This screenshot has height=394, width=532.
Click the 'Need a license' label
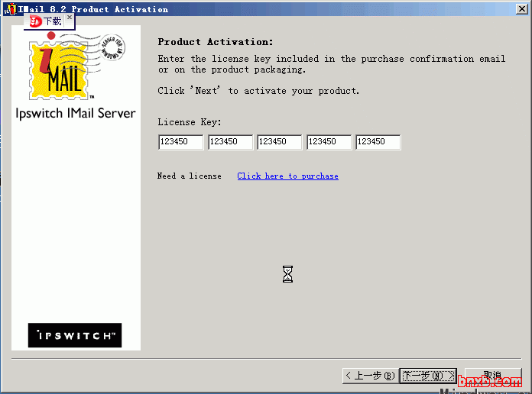[x=189, y=176]
